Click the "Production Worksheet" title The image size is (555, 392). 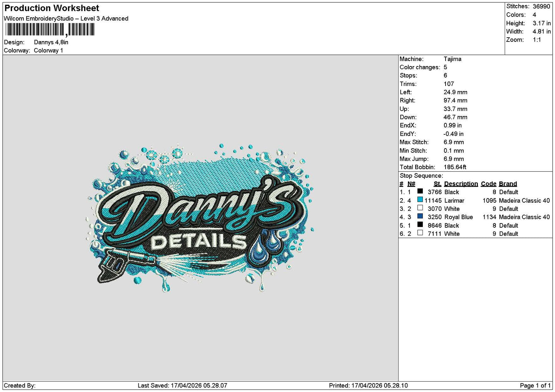click(51, 8)
